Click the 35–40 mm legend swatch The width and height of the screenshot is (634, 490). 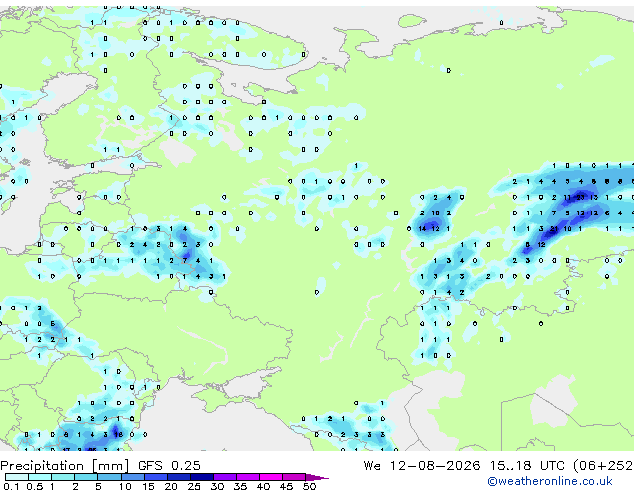point(248,477)
